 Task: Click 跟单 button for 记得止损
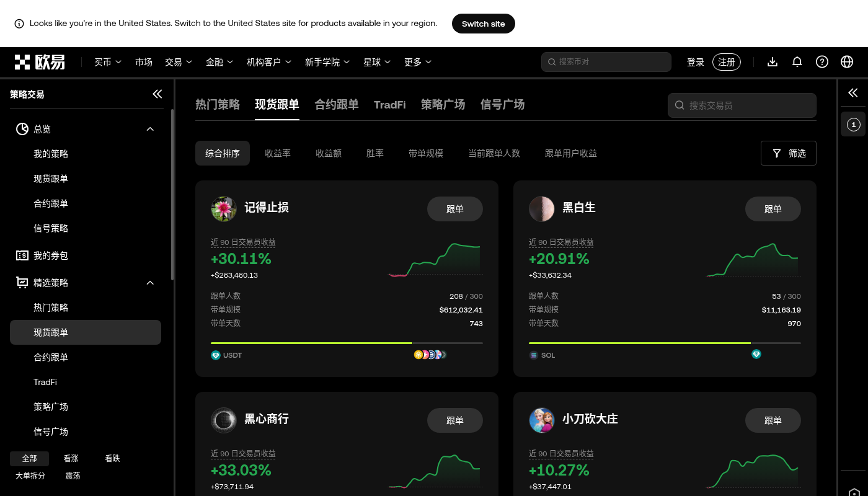455,209
